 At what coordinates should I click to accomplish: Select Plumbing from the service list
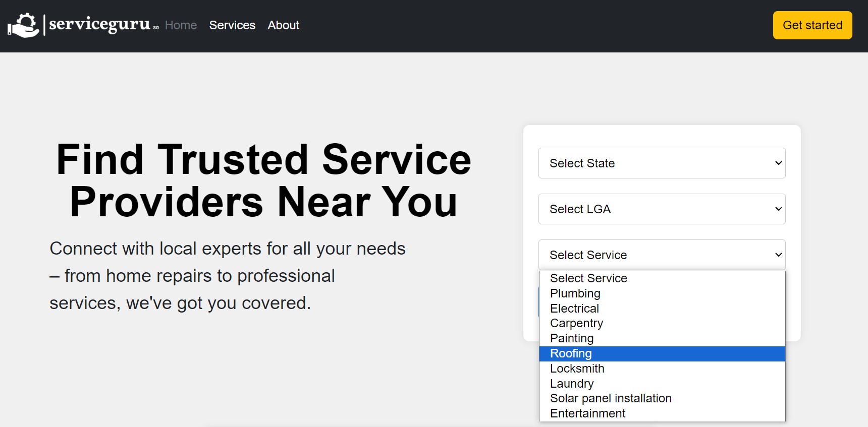575,293
